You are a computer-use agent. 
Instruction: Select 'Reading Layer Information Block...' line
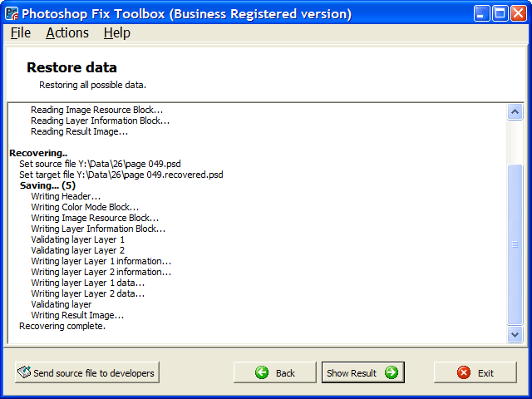[100, 121]
